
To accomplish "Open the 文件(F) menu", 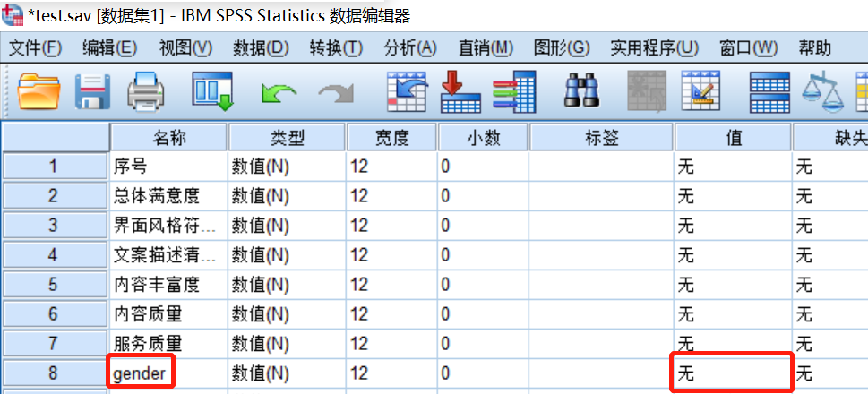I will point(36,48).
